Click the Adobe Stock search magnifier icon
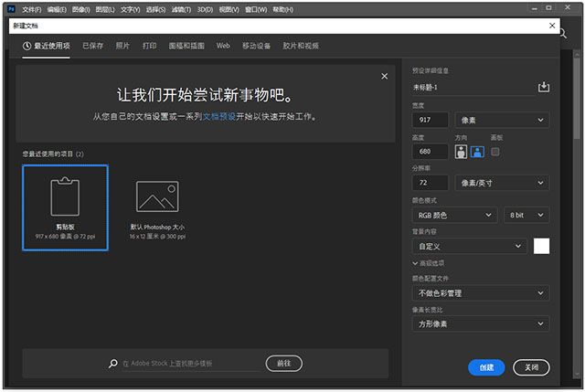Screen dimensions: 585x392 [x=112, y=364]
